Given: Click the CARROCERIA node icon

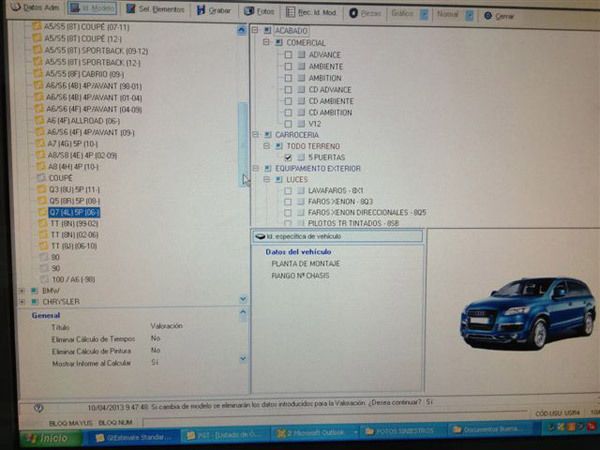Looking at the screenshot, I should click(267, 135).
